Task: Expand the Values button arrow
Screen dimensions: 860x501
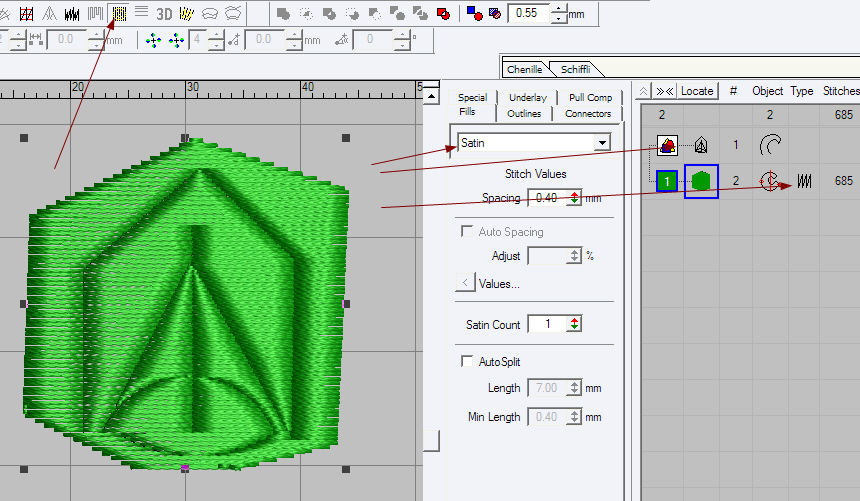Action: coord(464,283)
